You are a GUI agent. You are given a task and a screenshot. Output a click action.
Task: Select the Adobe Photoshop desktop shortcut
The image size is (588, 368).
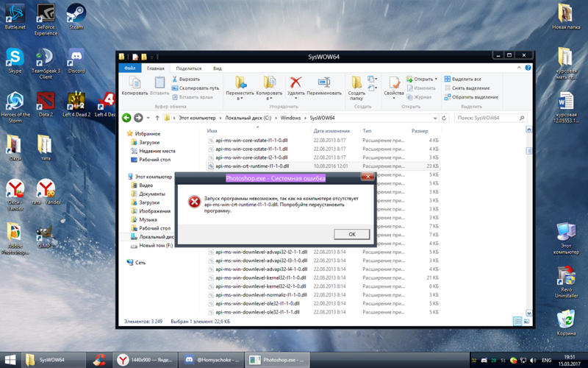[x=15, y=238]
